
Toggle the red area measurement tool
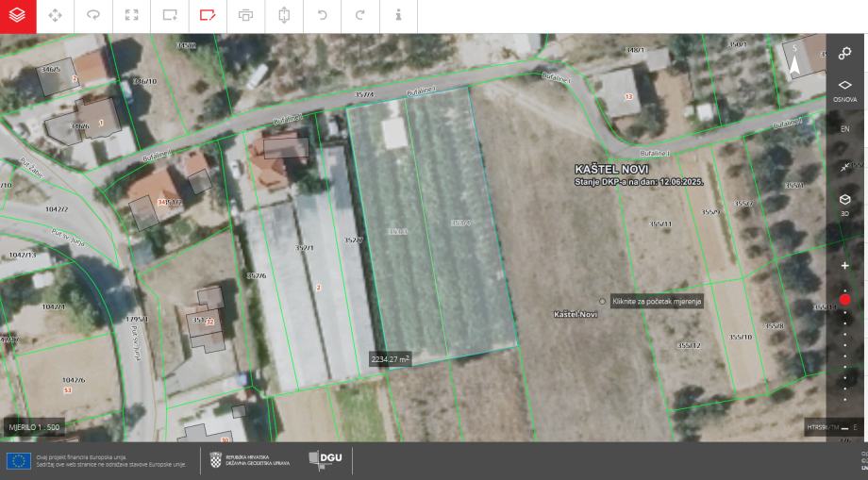[208, 15]
